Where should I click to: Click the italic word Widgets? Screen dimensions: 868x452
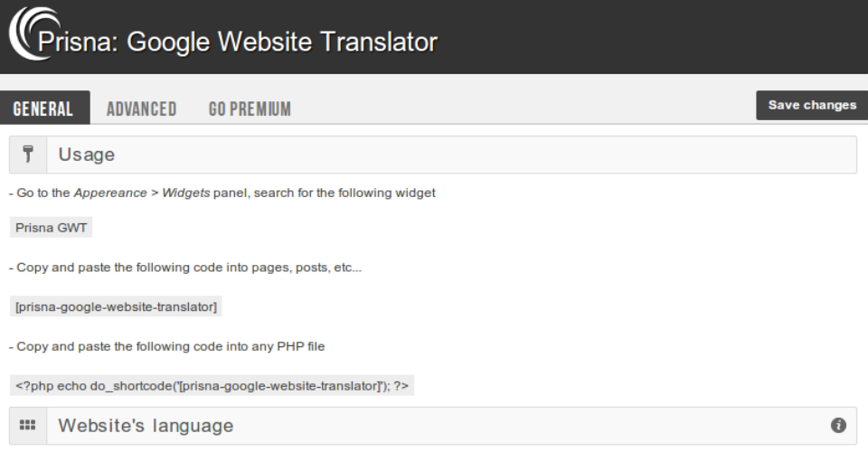coord(185,193)
